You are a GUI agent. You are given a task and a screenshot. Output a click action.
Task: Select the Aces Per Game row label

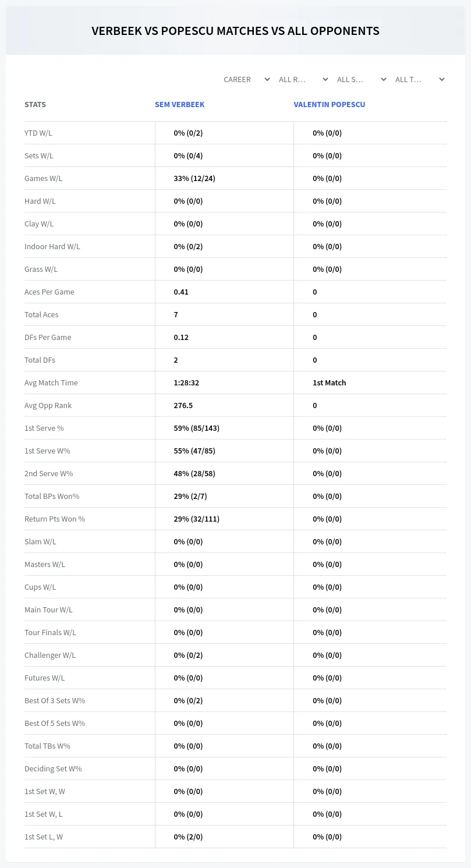(49, 292)
